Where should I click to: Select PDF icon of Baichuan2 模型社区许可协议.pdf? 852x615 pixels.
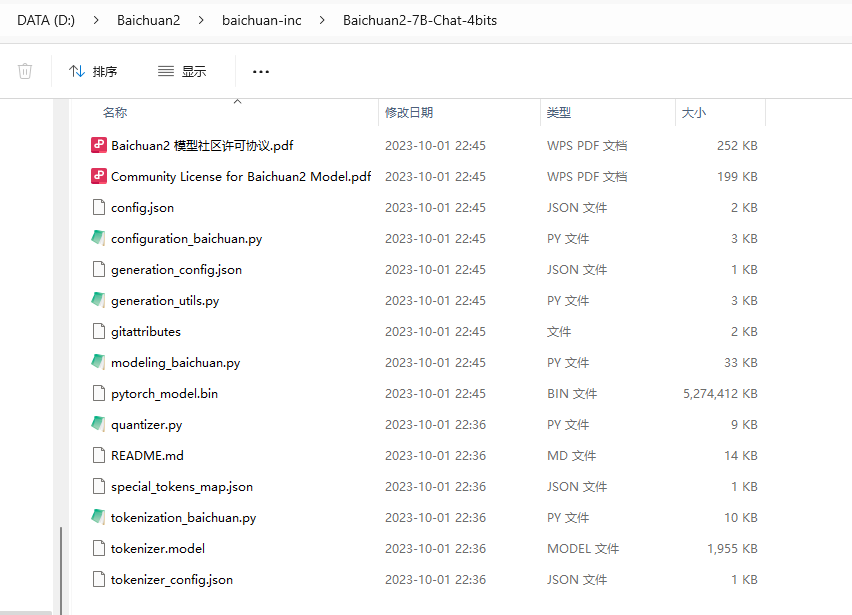pyautogui.click(x=98, y=145)
